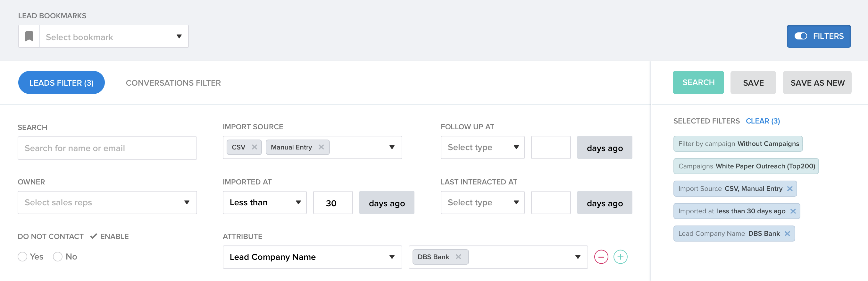Remove the Lead Company Name selected filter chip

click(787, 234)
